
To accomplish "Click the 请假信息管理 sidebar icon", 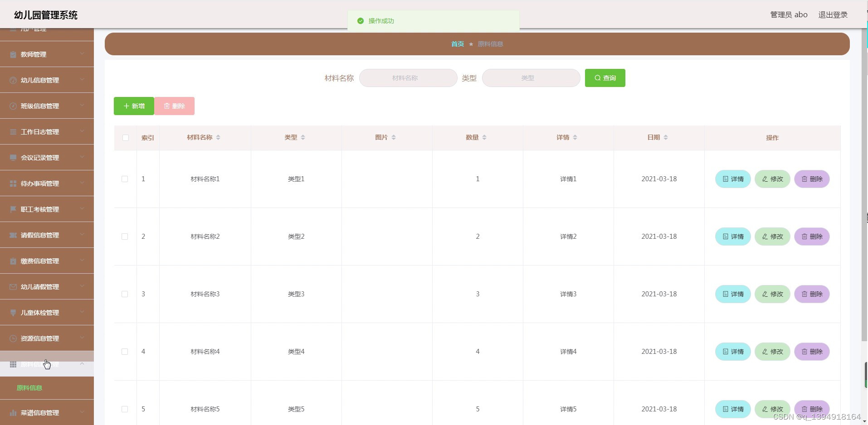I will [13, 235].
